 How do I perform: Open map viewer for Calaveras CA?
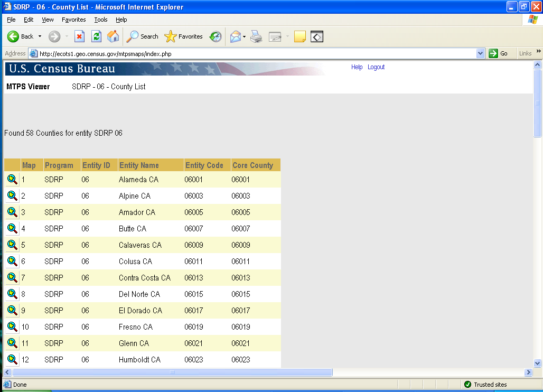point(13,245)
